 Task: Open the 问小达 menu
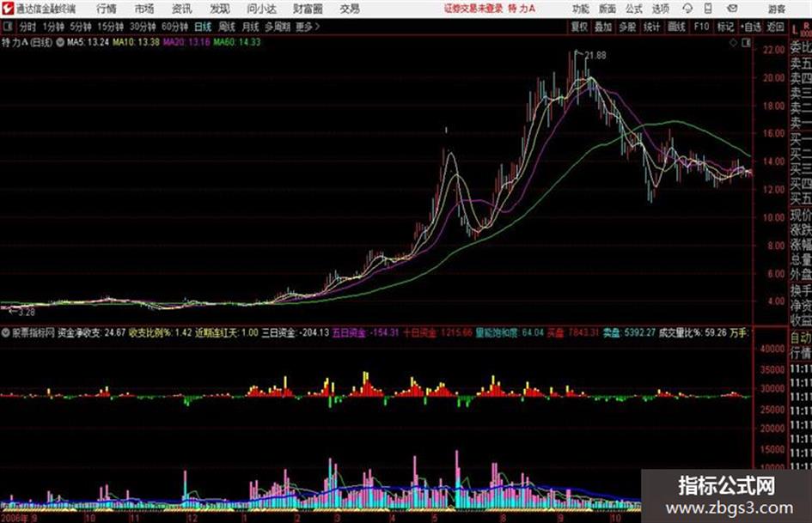pyautogui.click(x=261, y=9)
